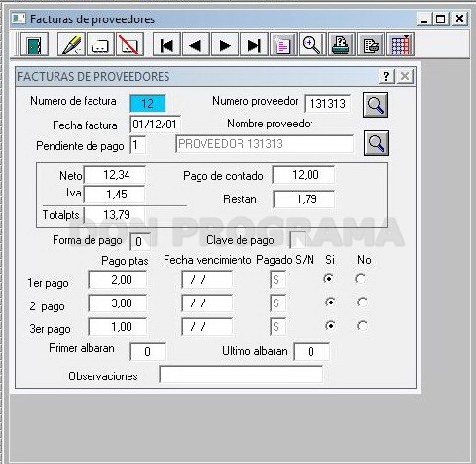Viewport: 476px width, 464px height.
Task: Select No radio for 1er pago
Action: [x=361, y=279]
